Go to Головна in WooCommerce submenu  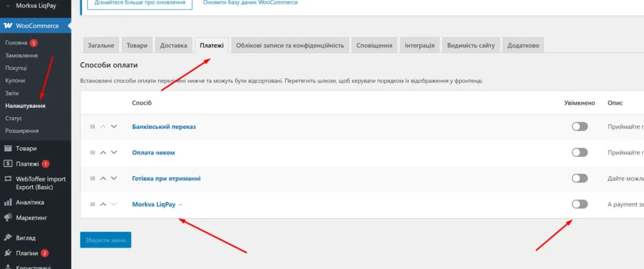point(16,43)
